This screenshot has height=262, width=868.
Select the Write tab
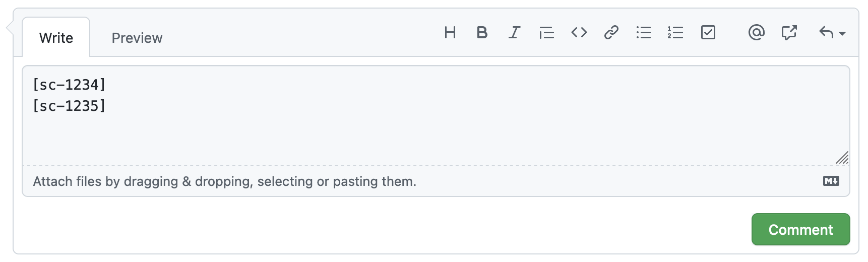(56, 38)
